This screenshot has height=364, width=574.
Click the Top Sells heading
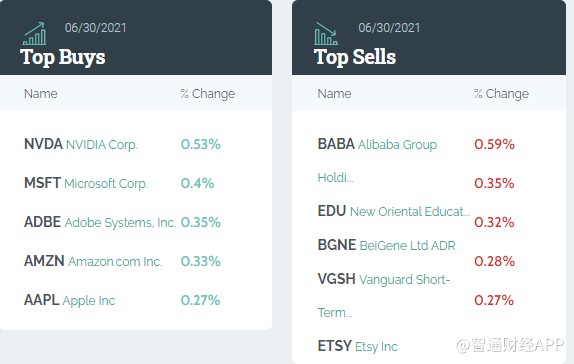pyautogui.click(x=355, y=57)
